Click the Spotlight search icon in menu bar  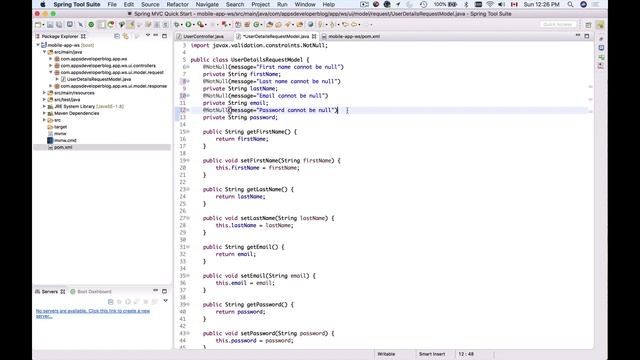(570, 4)
